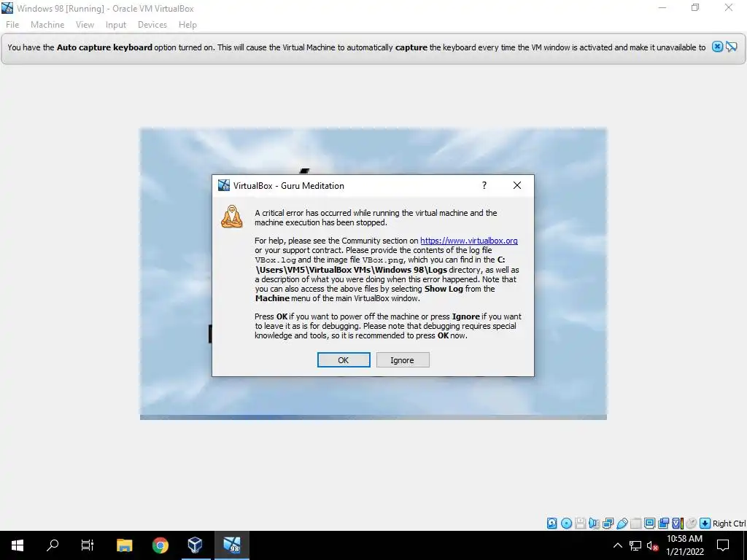Switch to VirtualBox Manager taskbar icon

196,545
